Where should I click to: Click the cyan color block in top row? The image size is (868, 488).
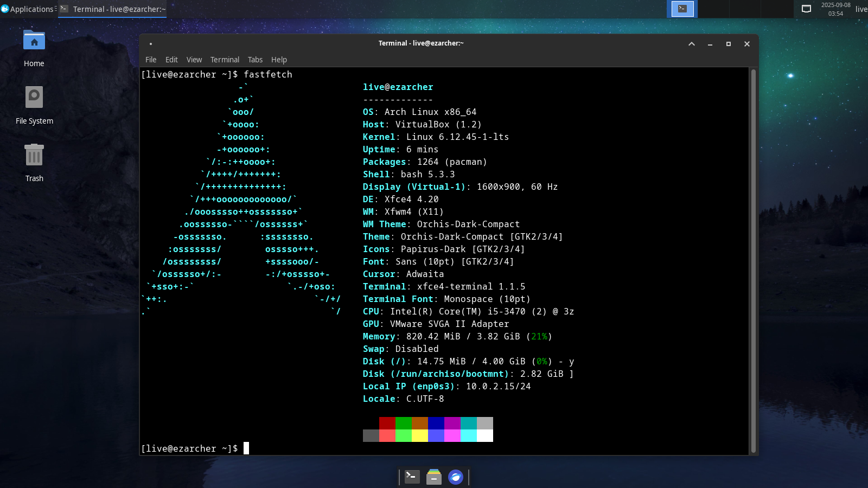469,423
